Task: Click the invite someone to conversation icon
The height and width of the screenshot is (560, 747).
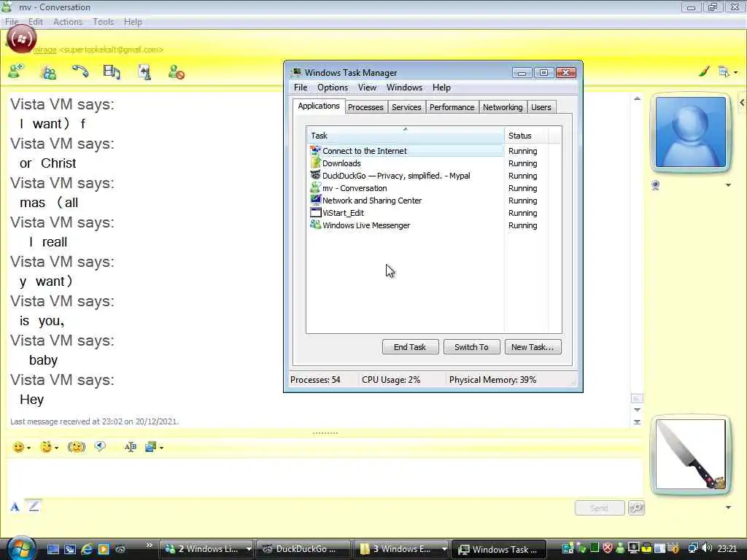Action: (16, 71)
